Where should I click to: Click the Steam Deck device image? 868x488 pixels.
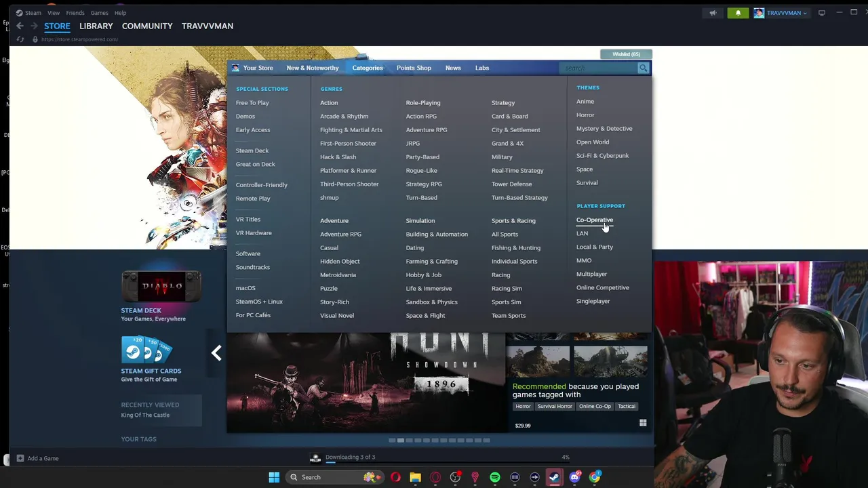161,286
